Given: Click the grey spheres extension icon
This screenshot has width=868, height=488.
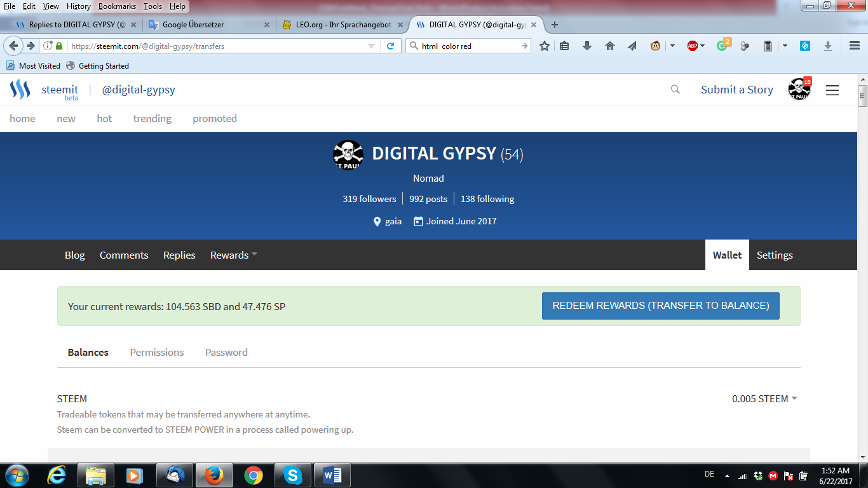Looking at the screenshot, I should pyautogui.click(x=745, y=46).
